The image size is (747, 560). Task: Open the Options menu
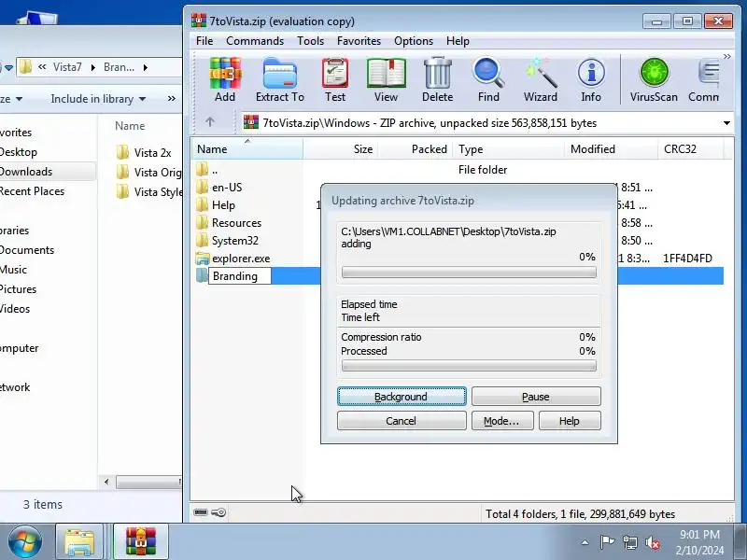(414, 41)
